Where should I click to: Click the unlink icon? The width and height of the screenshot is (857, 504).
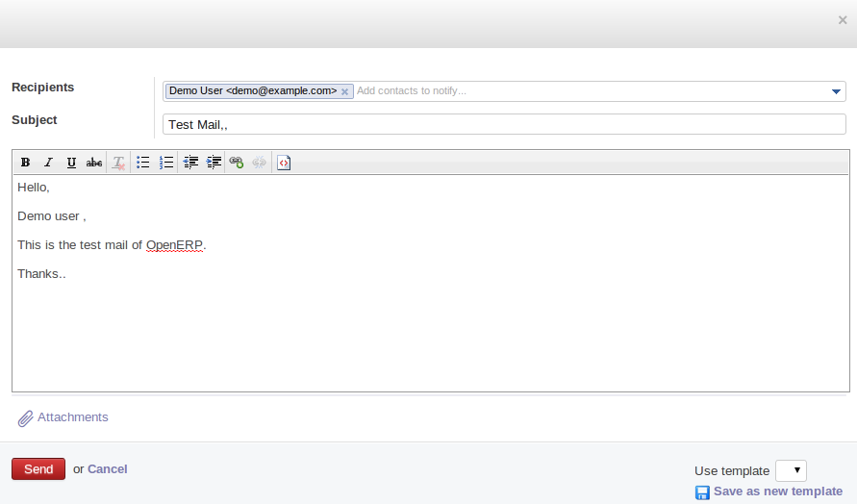tap(260, 163)
